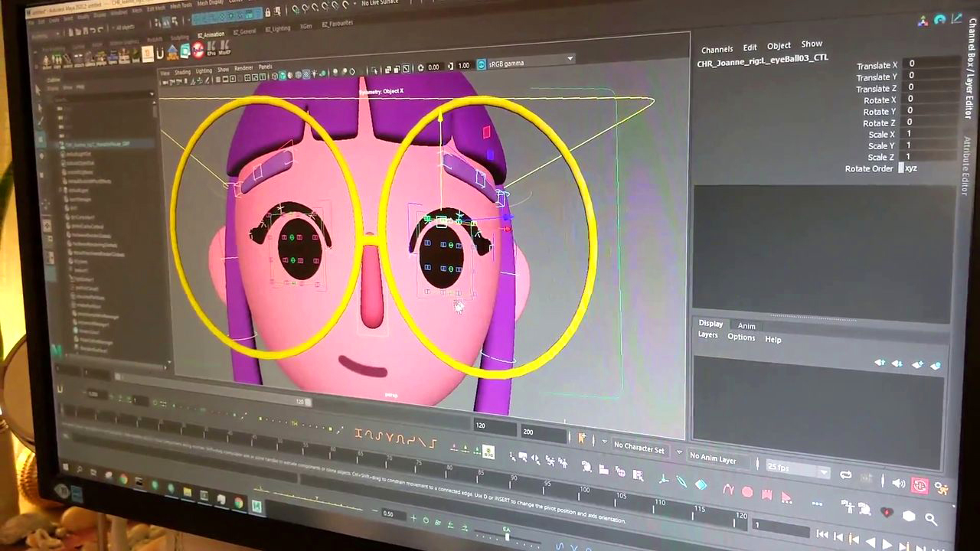Image resolution: width=980 pixels, height=551 pixels.
Task: Toggle the sRGB color management icon
Action: pyautogui.click(x=482, y=64)
